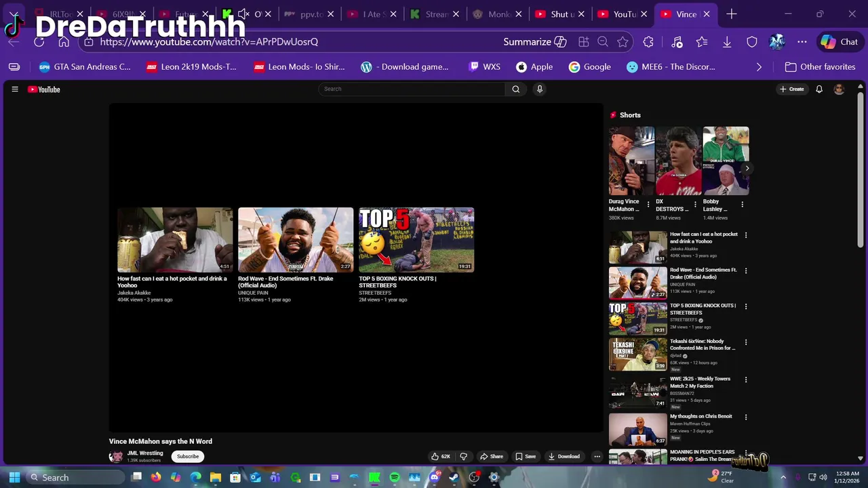Show hidden system tray icons
868x488 pixels.
[x=783, y=477]
